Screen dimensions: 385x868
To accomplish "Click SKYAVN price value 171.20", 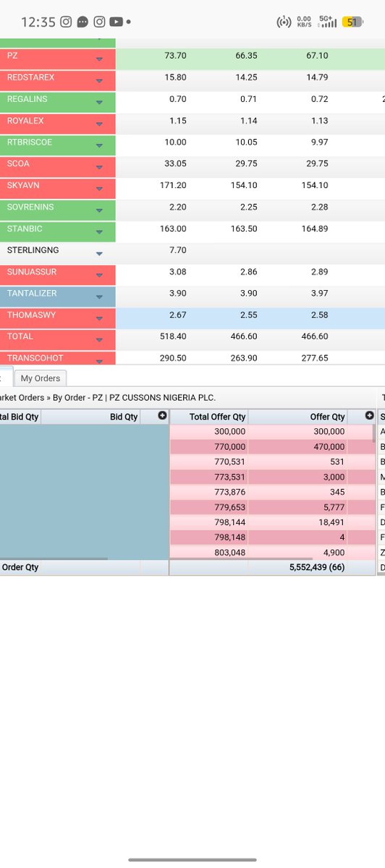I will [x=173, y=186].
